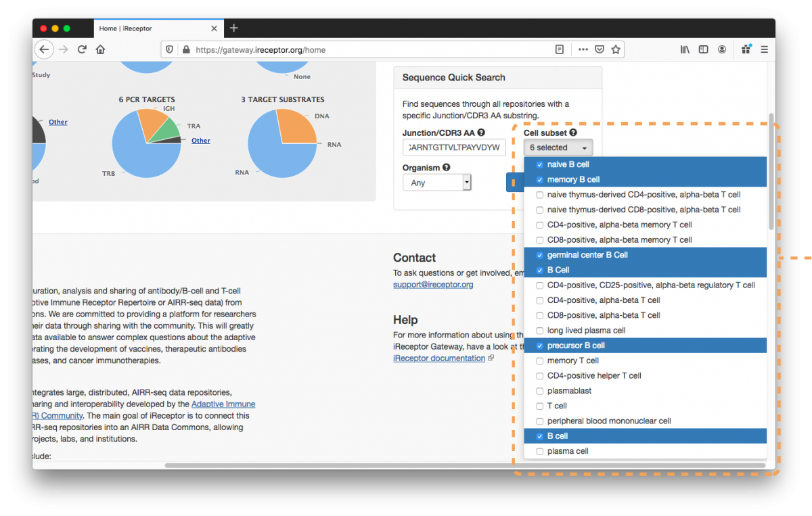
Task: Click the Junction/CDR3 AA input field
Action: (454, 147)
